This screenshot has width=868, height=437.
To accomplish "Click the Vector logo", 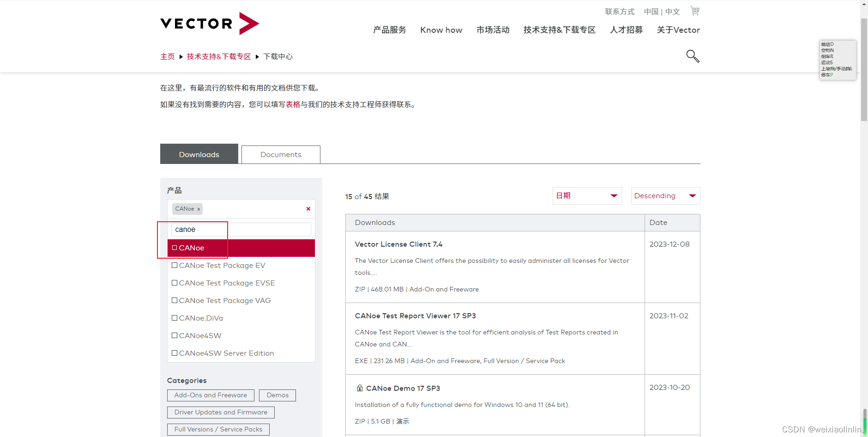I will tap(210, 23).
